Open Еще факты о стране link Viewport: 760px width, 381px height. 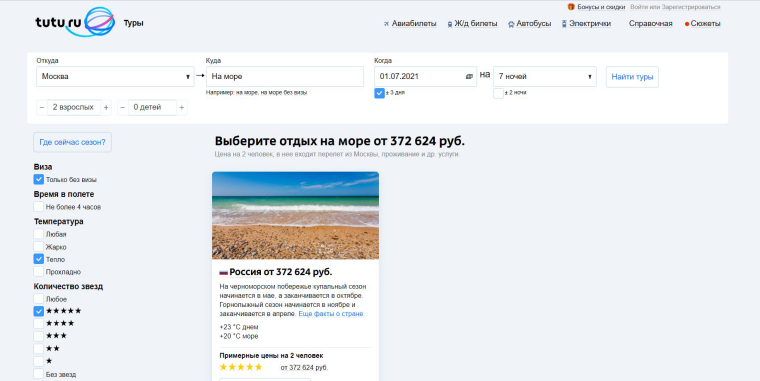(x=332, y=314)
